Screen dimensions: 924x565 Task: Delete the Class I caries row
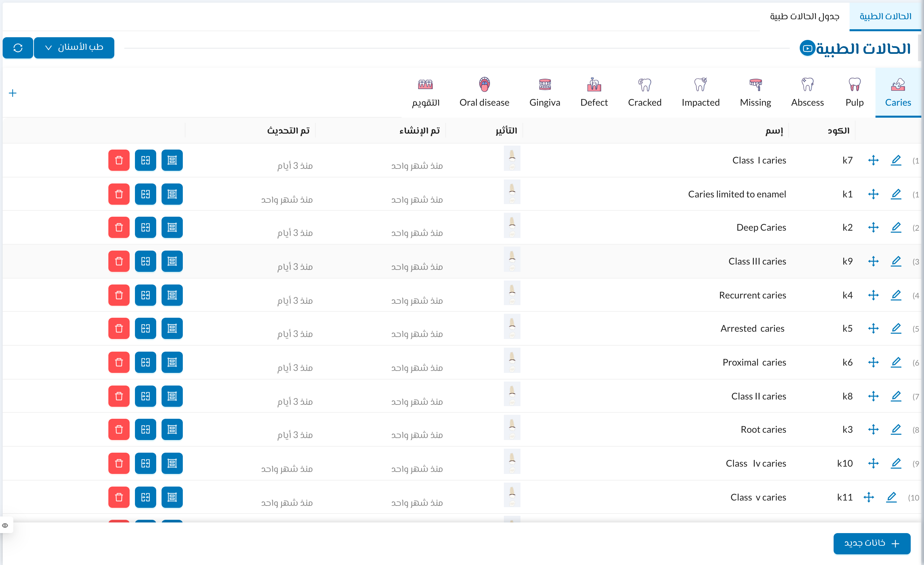(119, 160)
